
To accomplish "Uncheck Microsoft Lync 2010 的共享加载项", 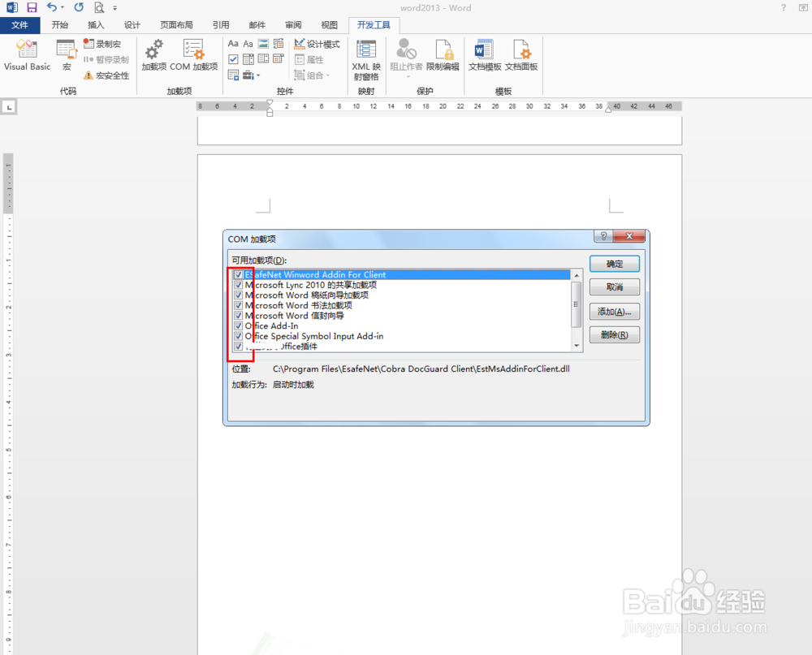I will point(238,285).
